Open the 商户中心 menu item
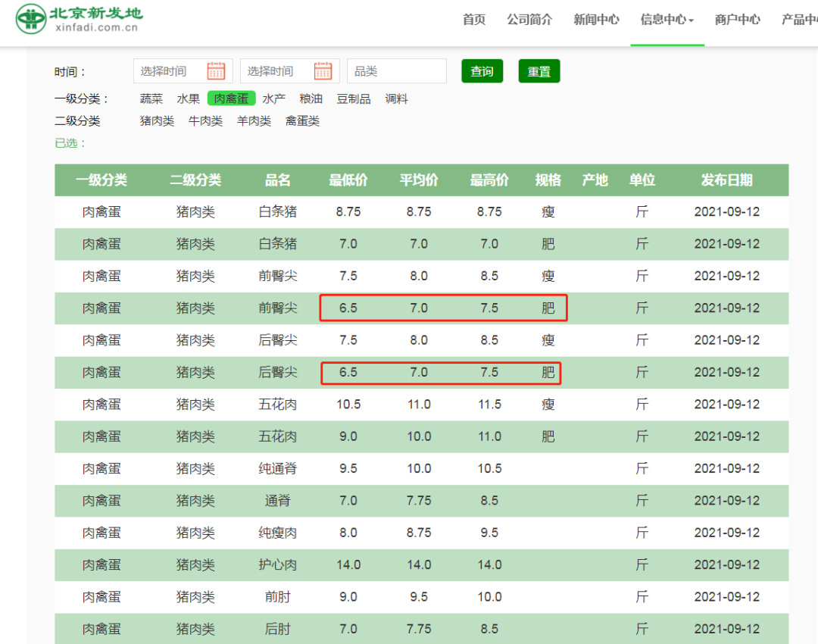The image size is (818, 644). 737,20
